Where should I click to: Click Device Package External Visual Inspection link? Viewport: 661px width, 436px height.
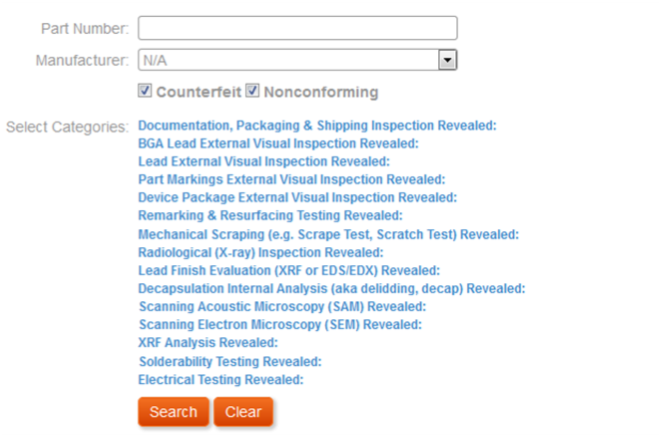tap(297, 198)
